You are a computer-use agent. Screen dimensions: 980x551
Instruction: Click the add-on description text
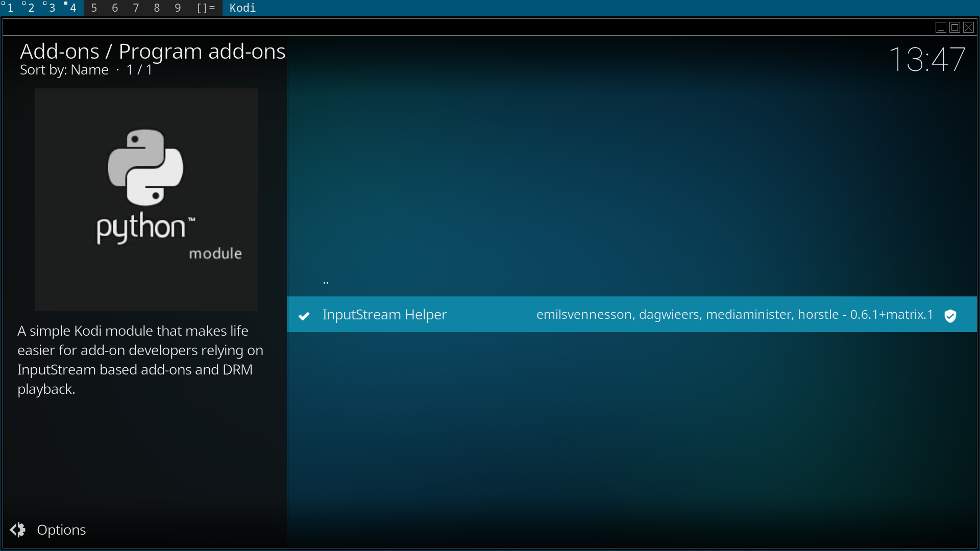pyautogui.click(x=140, y=360)
